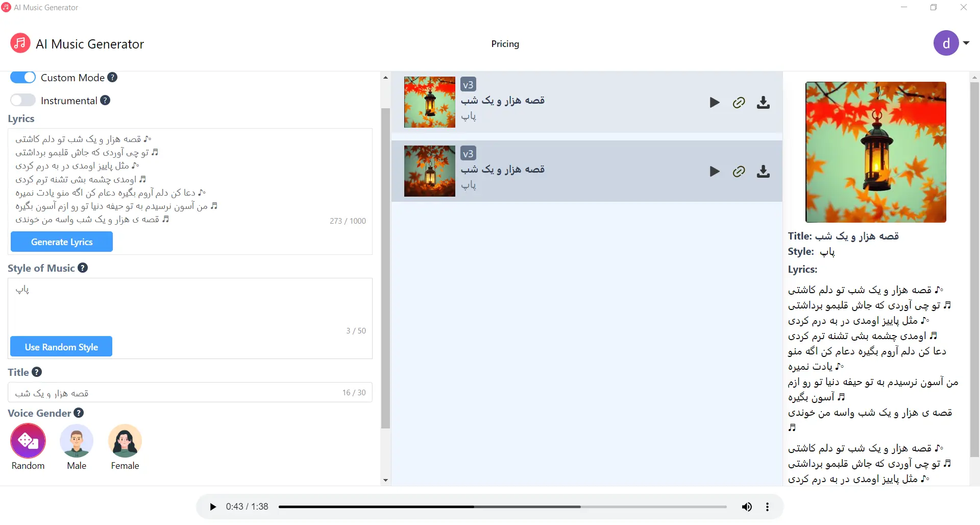980x525 pixels.
Task: Toggle Custom Mode switch off
Action: [x=23, y=77]
